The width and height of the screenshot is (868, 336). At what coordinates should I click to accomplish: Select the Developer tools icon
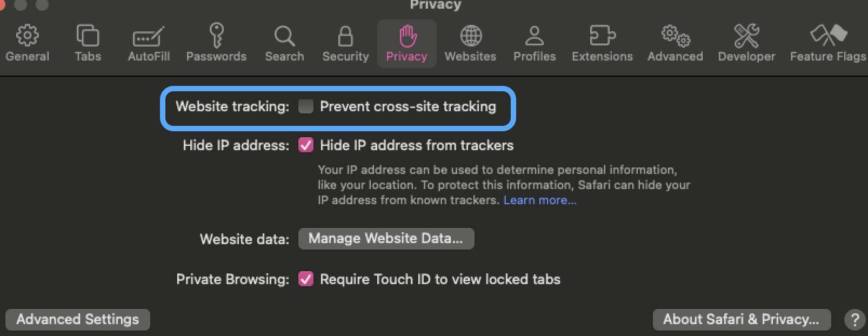746,36
